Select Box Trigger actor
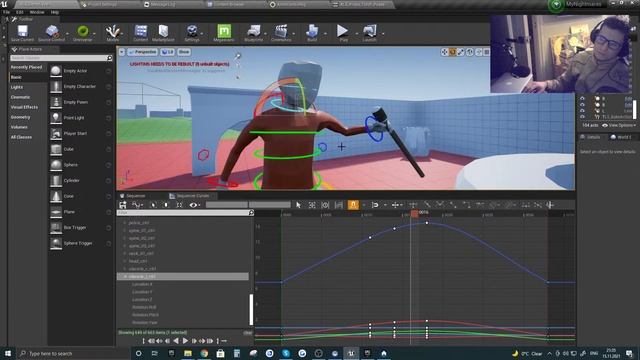 point(56,227)
